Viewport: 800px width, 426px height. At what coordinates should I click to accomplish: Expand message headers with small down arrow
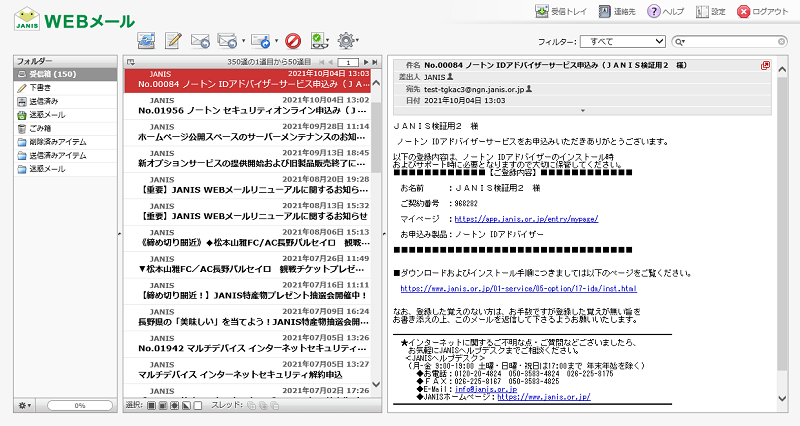click(x=583, y=111)
